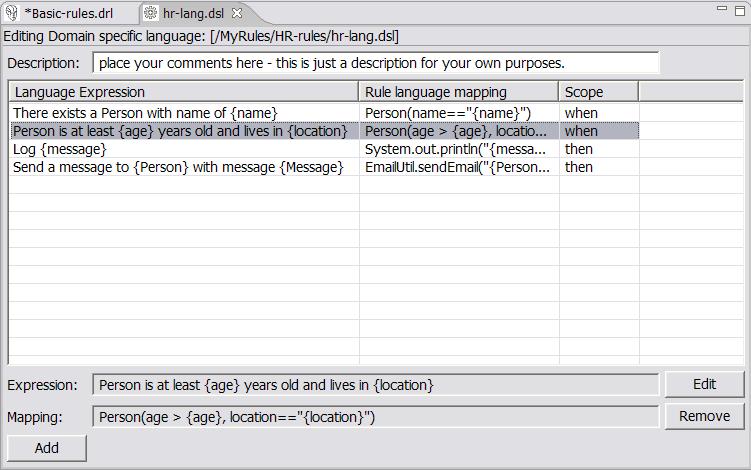Click the Mapping field
The image size is (751, 470).
point(376,416)
